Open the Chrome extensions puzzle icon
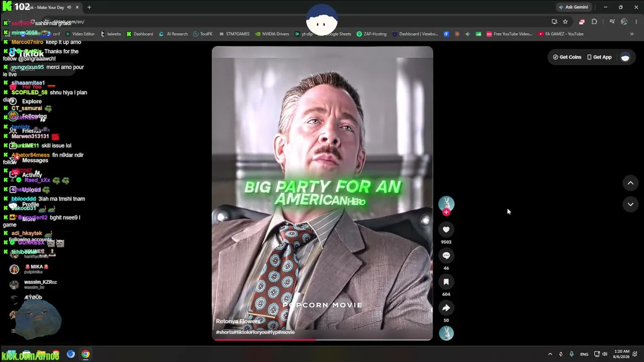The image size is (644, 362). point(594,22)
